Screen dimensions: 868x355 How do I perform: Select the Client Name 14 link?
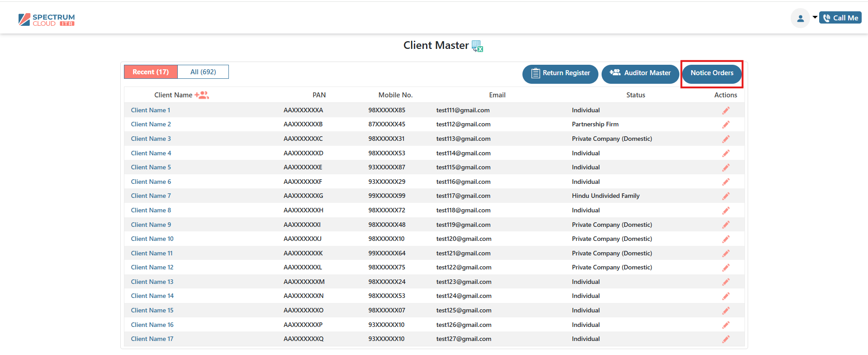tap(152, 296)
